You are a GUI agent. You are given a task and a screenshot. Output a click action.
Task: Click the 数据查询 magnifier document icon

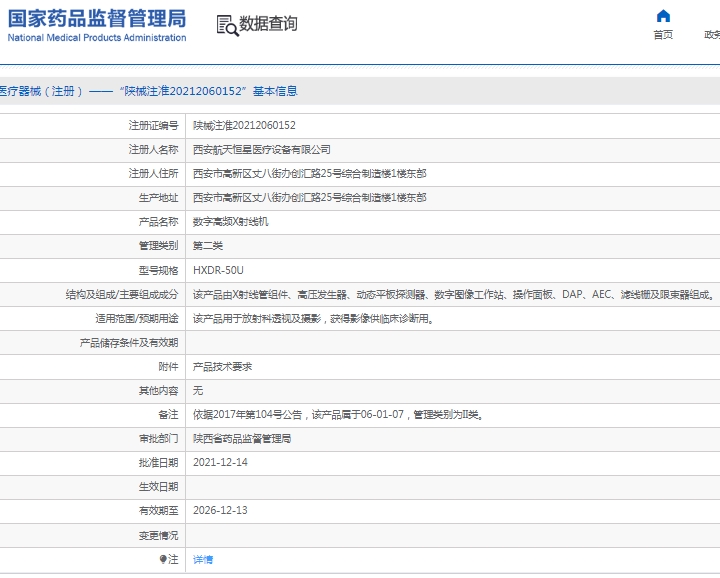click(x=227, y=26)
